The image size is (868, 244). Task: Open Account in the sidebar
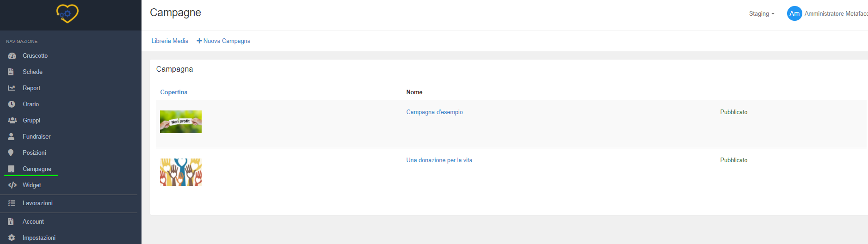[33, 222]
